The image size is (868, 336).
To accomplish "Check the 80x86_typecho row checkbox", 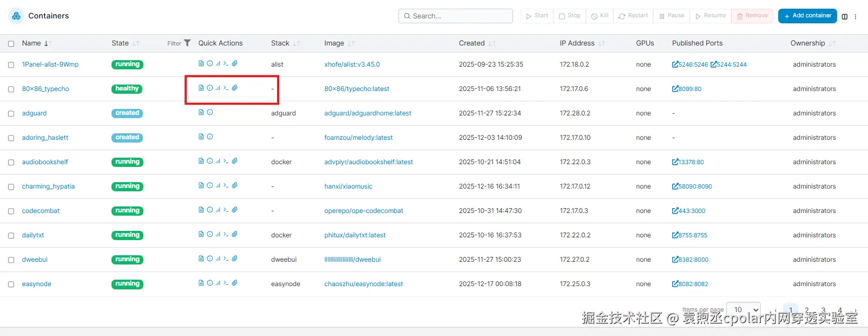I will point(11,89).
